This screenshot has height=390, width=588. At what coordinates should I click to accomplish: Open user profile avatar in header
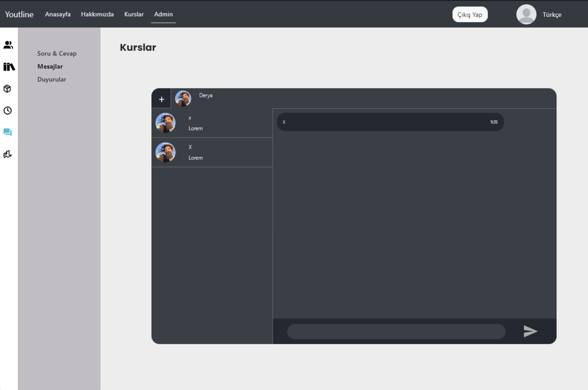(x=526, y=14)
